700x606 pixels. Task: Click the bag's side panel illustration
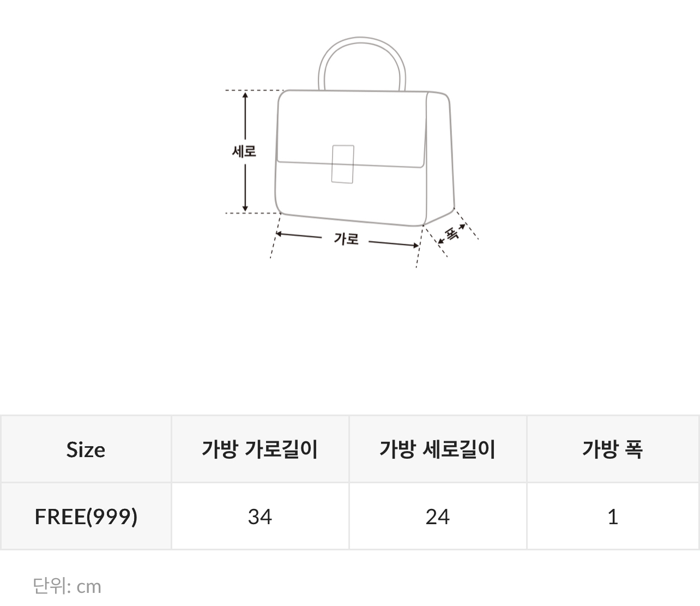[x=439, y=158]
